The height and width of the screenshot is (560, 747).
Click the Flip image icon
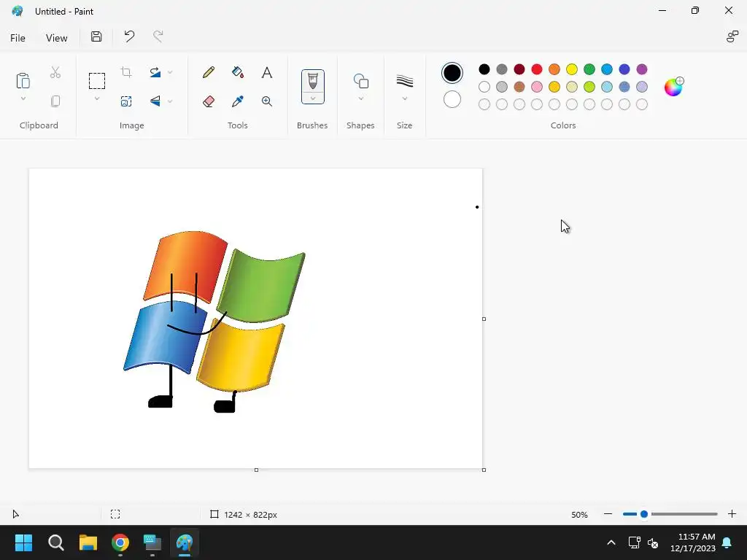tap(155, 101)
